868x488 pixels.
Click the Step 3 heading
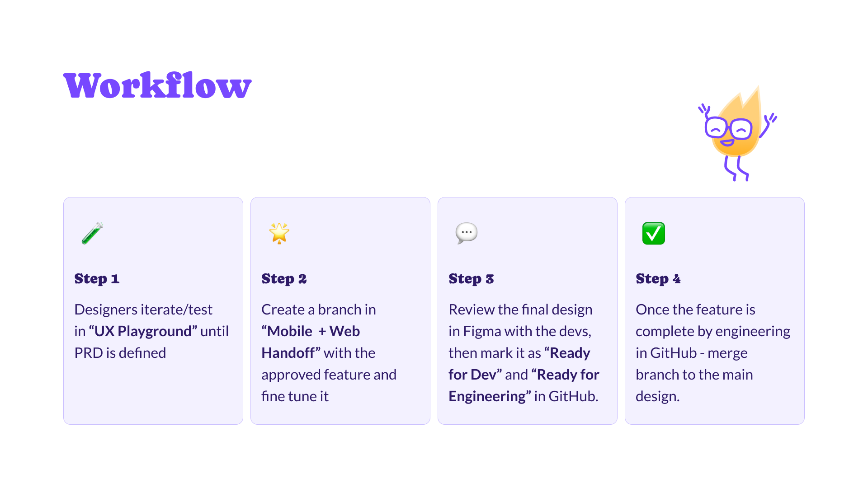[x=471, y=279]
